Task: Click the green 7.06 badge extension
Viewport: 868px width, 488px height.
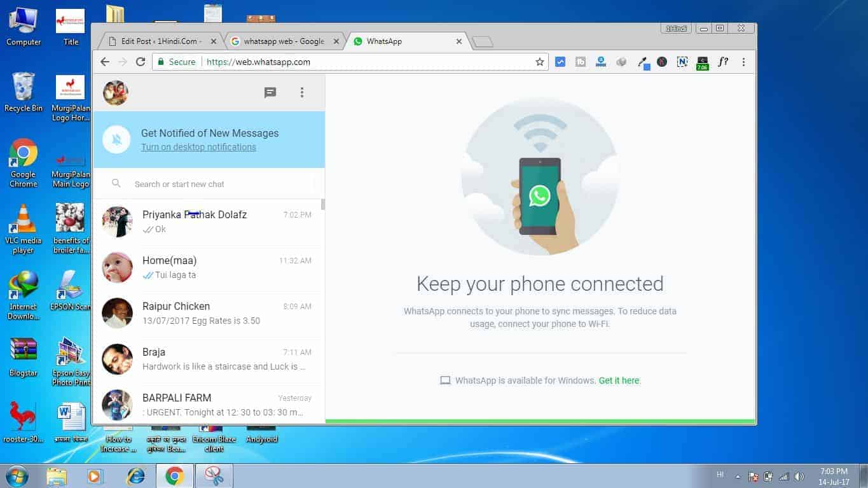Action: tap(703, 62)
